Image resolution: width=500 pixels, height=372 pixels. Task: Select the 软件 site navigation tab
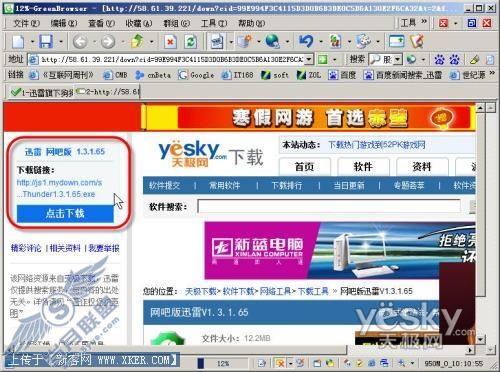(x=363, y=167)
